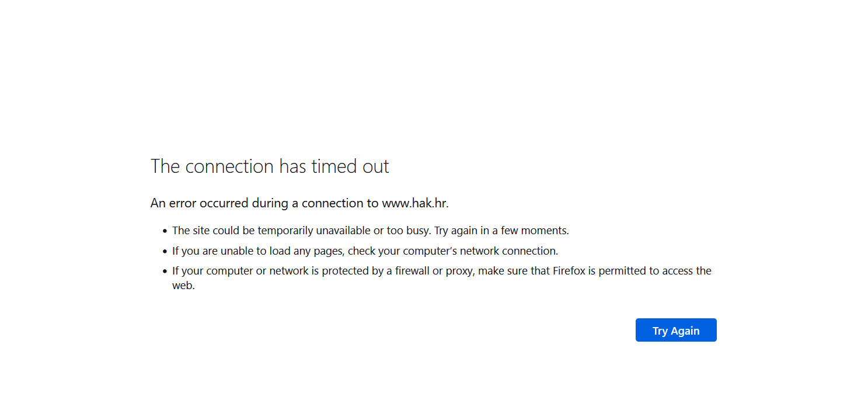Click the www.hak.hr address in error text
Screen dimensions: 868x417
[414, 203]
